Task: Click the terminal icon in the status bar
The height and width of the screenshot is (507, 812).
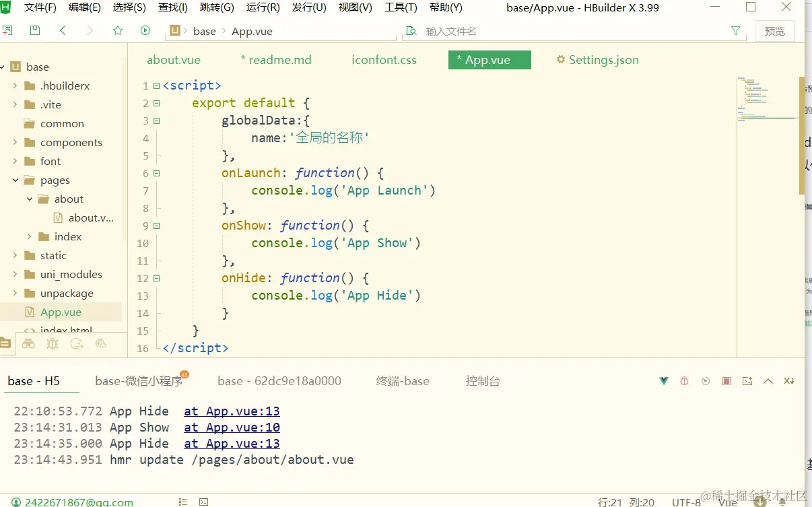Action: pyautogui.click(x=203, y=502)
